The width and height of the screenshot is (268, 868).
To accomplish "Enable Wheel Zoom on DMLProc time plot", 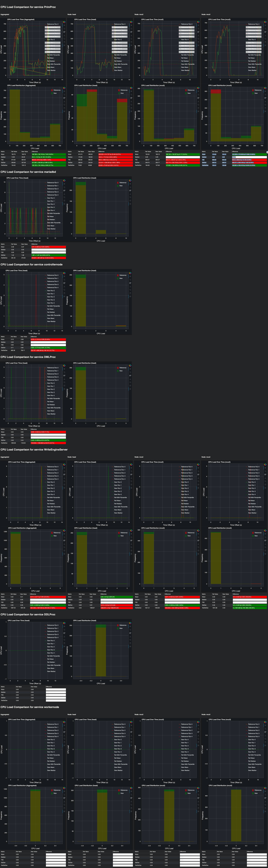I will (x=64, y=376).
